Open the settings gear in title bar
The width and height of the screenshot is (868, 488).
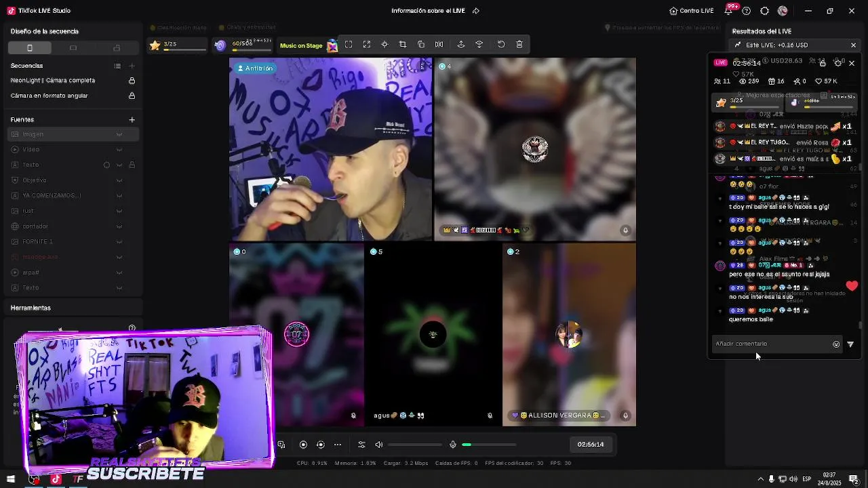pyautogui.click(x=764, y=11)
